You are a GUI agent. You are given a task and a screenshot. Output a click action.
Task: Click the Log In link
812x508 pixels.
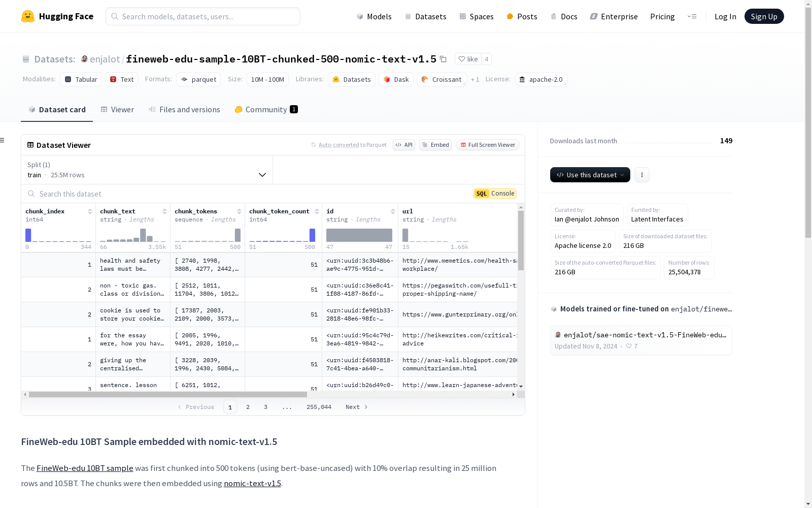(x=725, y=16)
